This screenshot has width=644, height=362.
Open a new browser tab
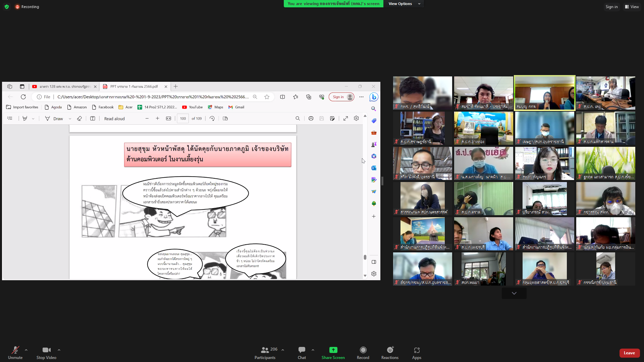[175, 86]
